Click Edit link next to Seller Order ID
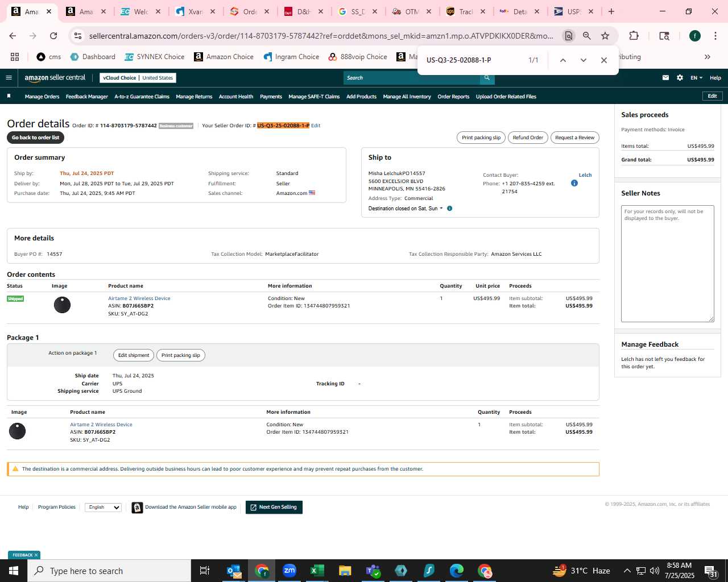The height and width of the screenshot is (582, 728). click(316, 126)
